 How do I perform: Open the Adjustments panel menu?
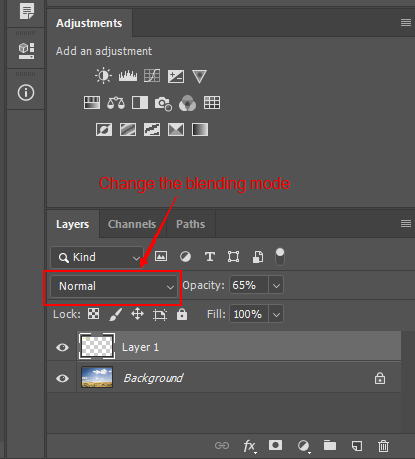tap(406, 22)
